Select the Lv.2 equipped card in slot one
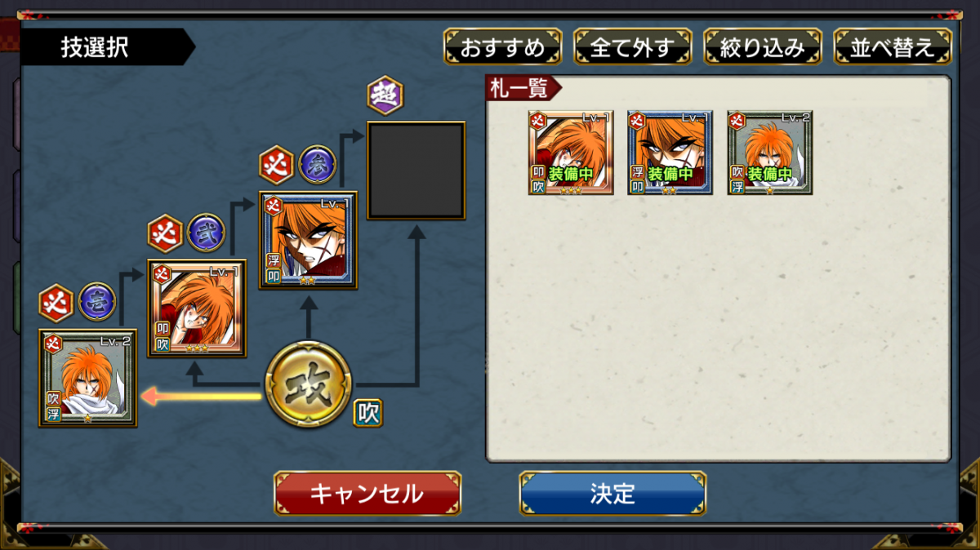This screenshot has height=550, width=980. pyautogui.click(x=88, y=378)
